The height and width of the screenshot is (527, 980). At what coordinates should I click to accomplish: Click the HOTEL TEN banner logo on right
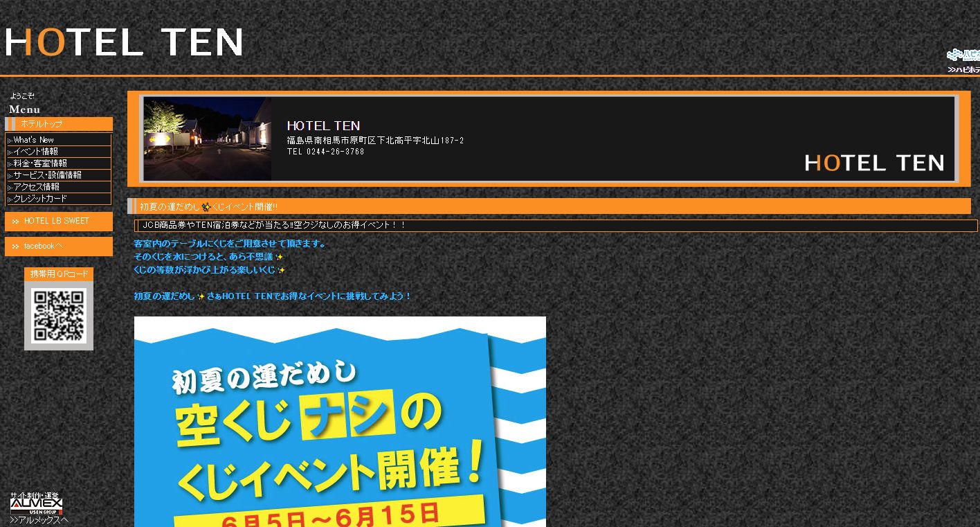874,163
